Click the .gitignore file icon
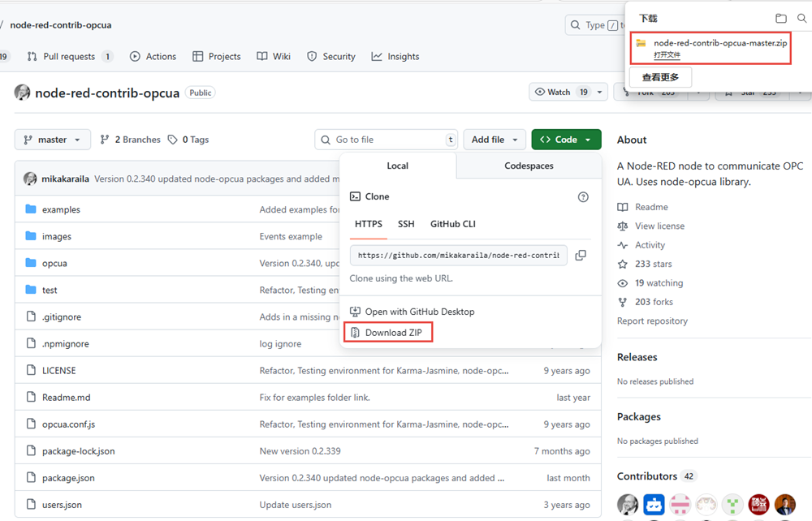This screenshot has height=521, width=812. tap(31, 316)
